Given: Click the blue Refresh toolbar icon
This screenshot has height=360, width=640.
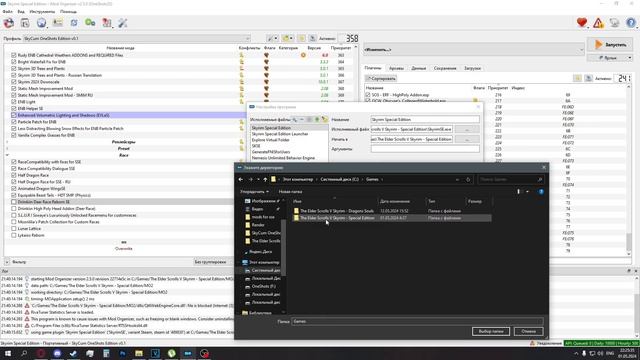Looking at the screenshot, I should [x=74, y=23].
